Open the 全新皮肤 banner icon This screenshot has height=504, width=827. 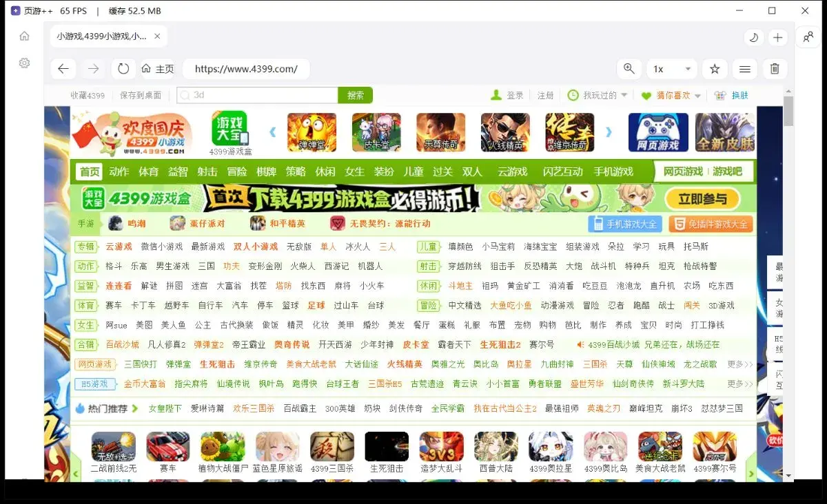(725, 132)
